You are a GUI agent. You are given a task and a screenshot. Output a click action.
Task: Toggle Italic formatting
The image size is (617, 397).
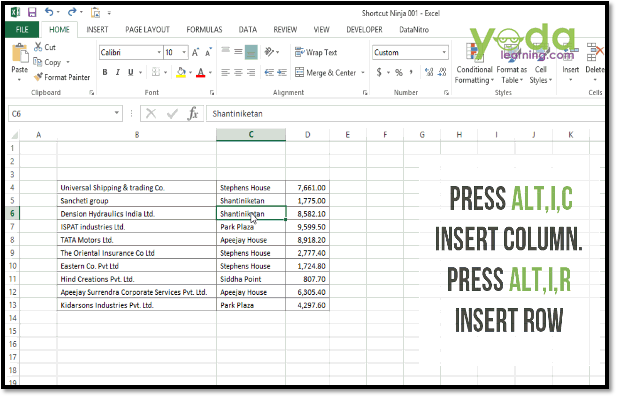[117, 72]
